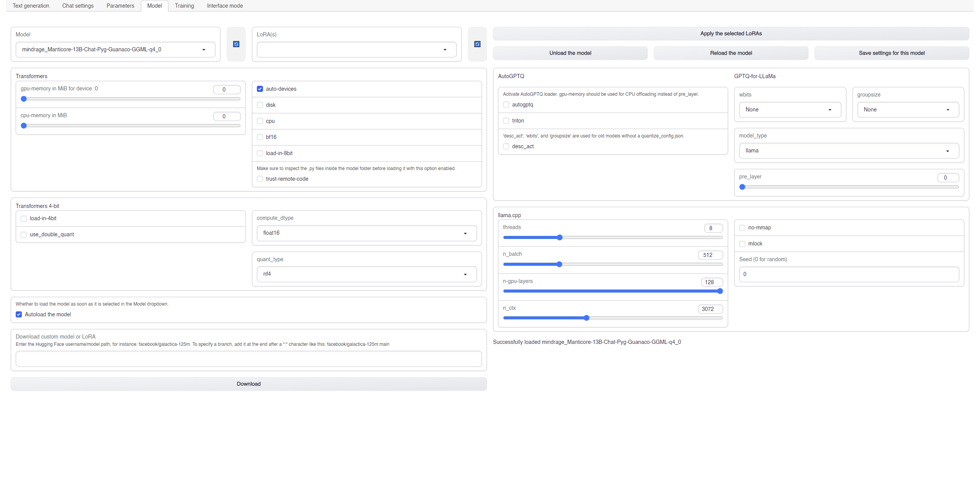980x481 pixels.
Task: Enable trust-remote-code
Action: [260, 178]
